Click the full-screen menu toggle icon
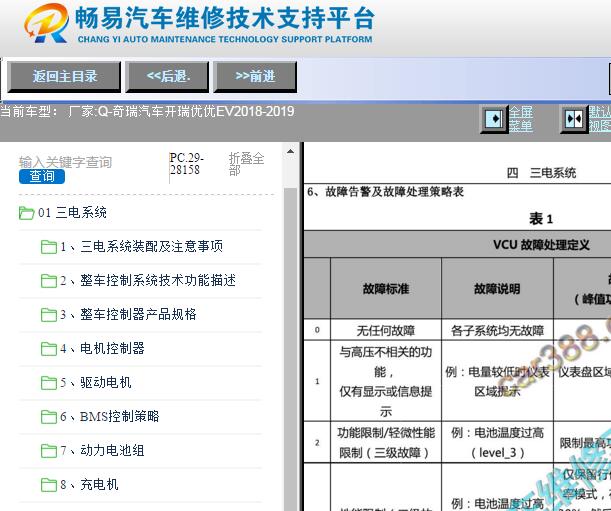The height and width of the screenshot is (511, 611). point(494,118)
